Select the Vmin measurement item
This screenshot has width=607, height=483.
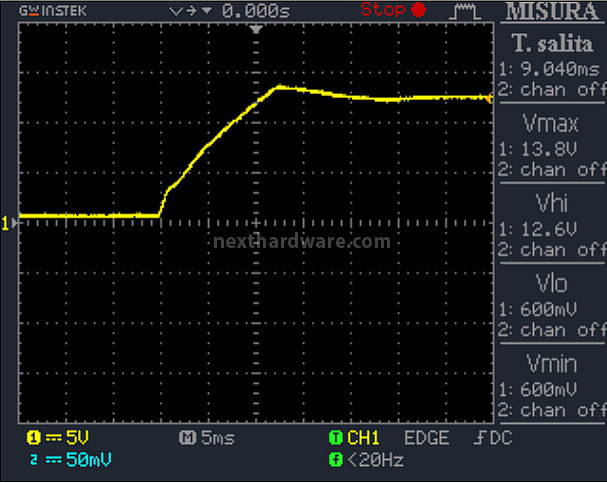pyautogui.click(x=552, y=364)
